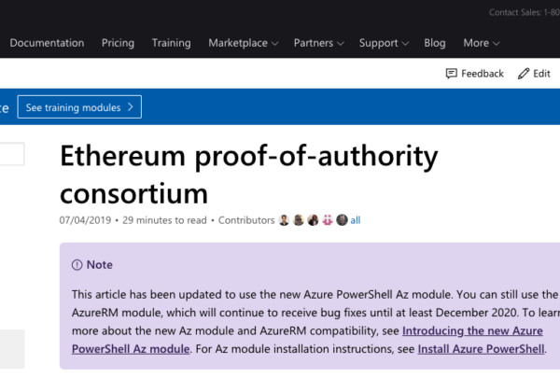This screenshot has width=560, height=392.
Task: Click the Note info circle icon
Action: pos(77,264)
